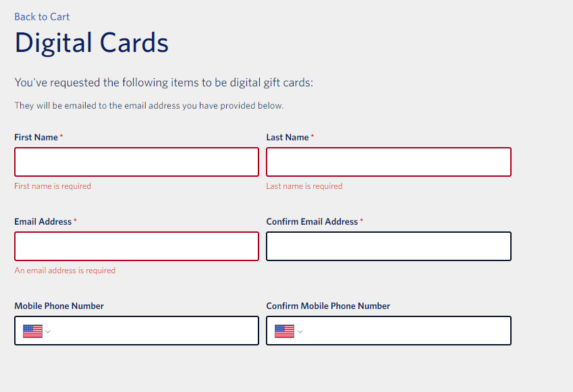The height and width of the screenshot is (392, 573).
Task: Click the 'First name is required' error message
Action: click(x=53, y=186)
